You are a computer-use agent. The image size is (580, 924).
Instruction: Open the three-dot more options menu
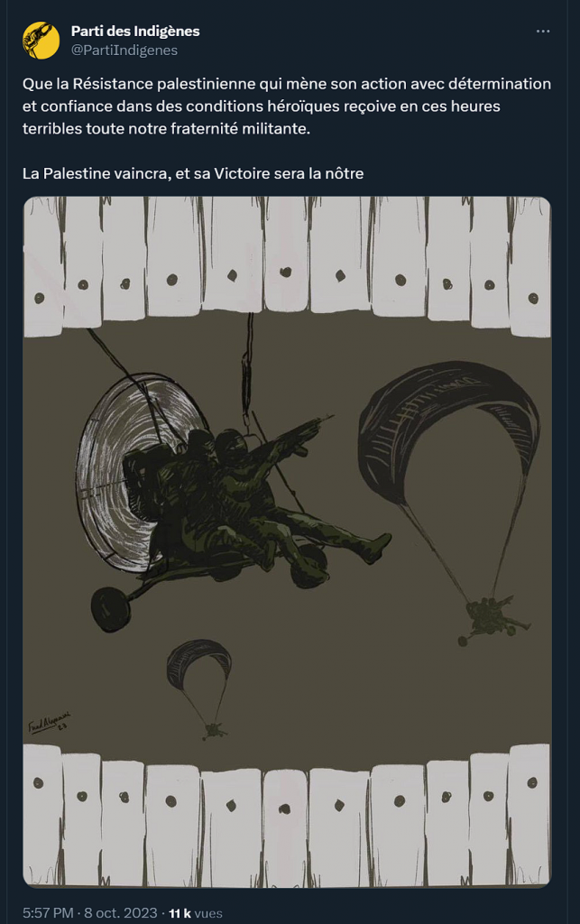543,32
